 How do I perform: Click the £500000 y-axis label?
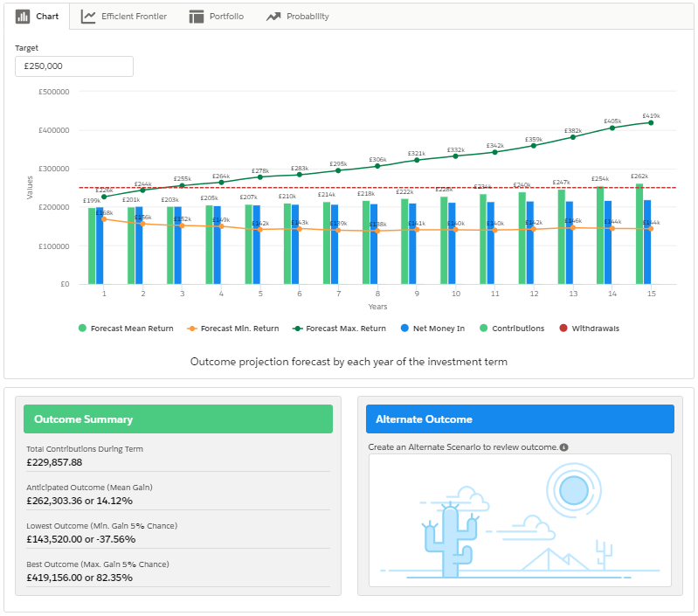tap(54, 92)
